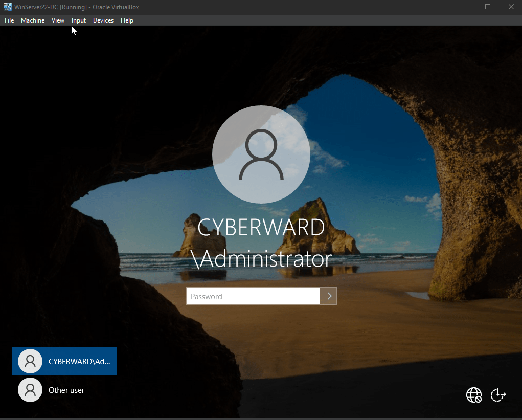This screenshot has height=420, width=522.
Task: Select the Other user label
Action: tap(66, 390)
